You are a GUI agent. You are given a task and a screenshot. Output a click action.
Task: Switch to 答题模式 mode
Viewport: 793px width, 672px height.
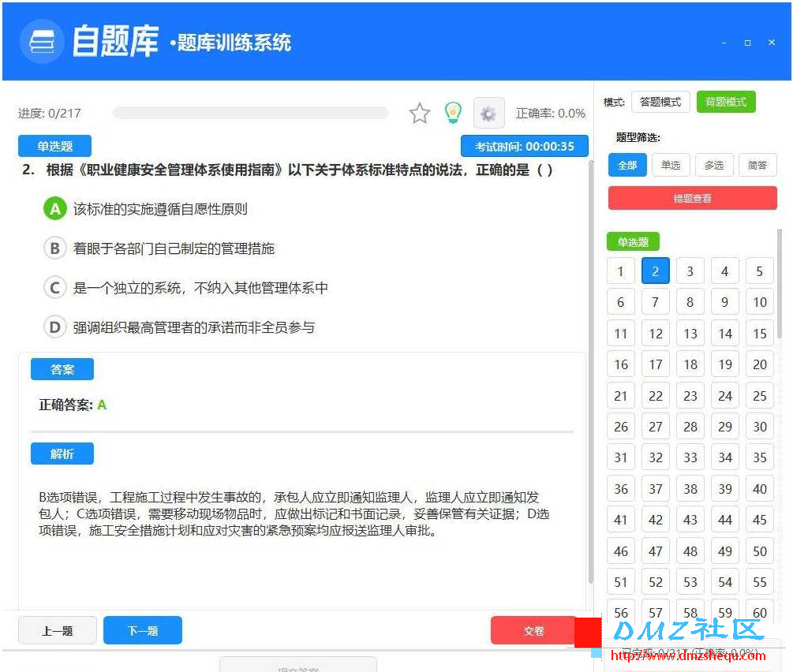(x=660, y=102)
